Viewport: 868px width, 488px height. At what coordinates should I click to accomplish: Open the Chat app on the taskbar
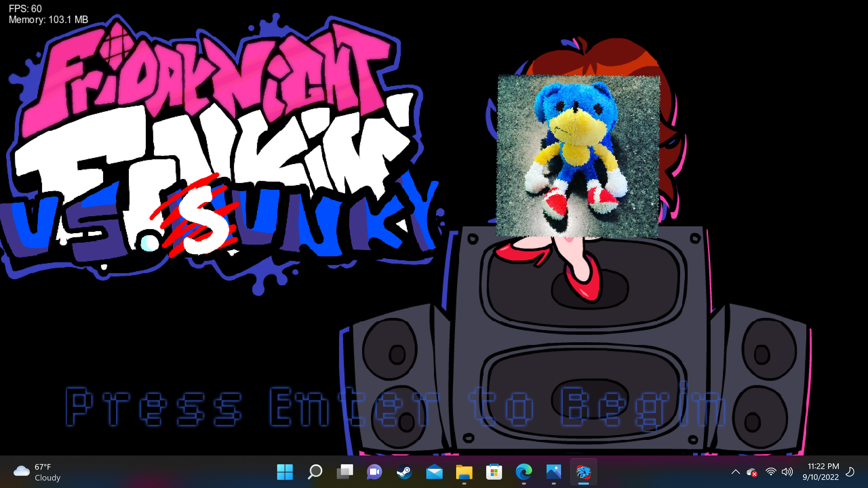point(374,472)
